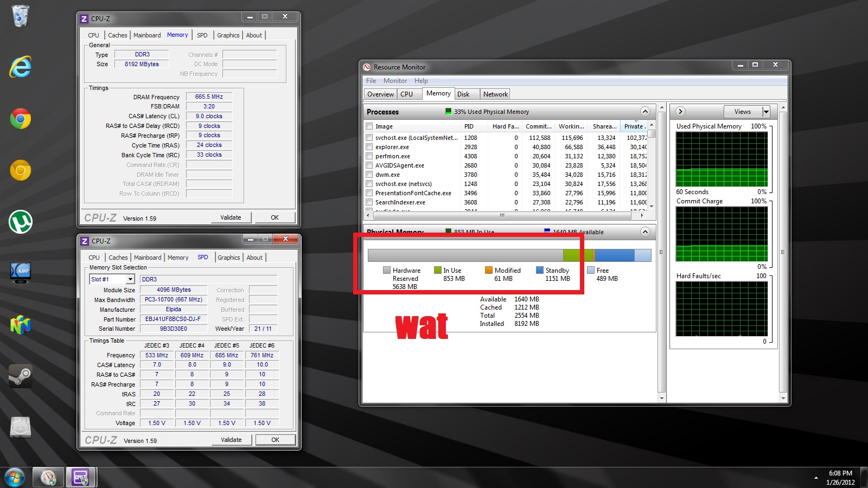Launch Google Chrome from desktop
The height and width of the screenshot is (488, 868).
[x=20, y=119]
